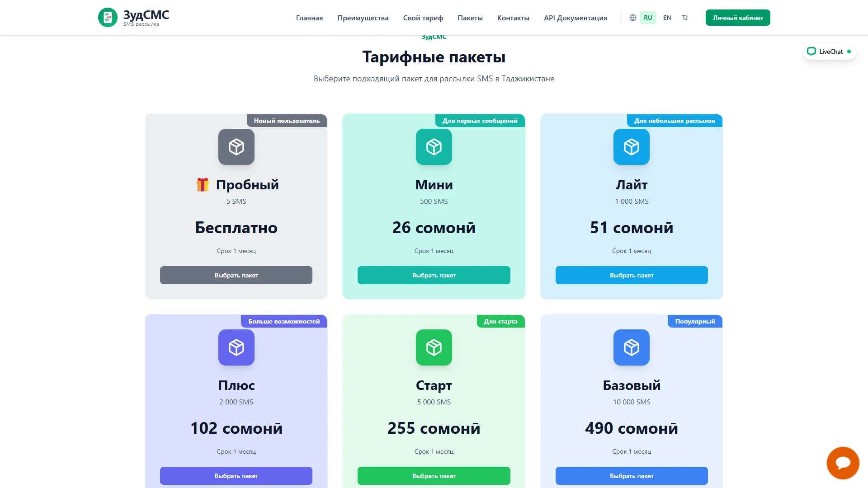Choose the Мини 26 сомонӣ package
868x488 pixels.
tap(434, 275)
